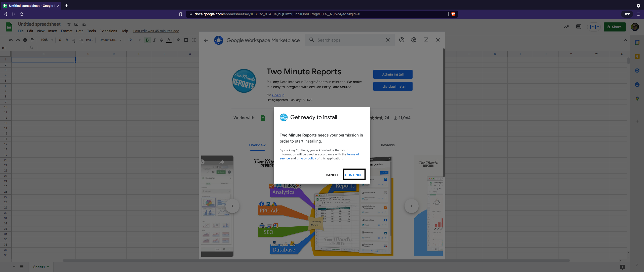The width and height of the screenshot is (644, 272).
Task: Toggle bold formatting
Action: point(147,40)
